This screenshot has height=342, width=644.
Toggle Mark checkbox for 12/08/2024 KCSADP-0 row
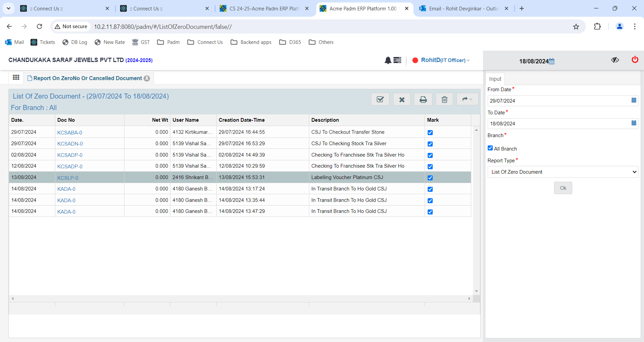(x=430, y=166)
